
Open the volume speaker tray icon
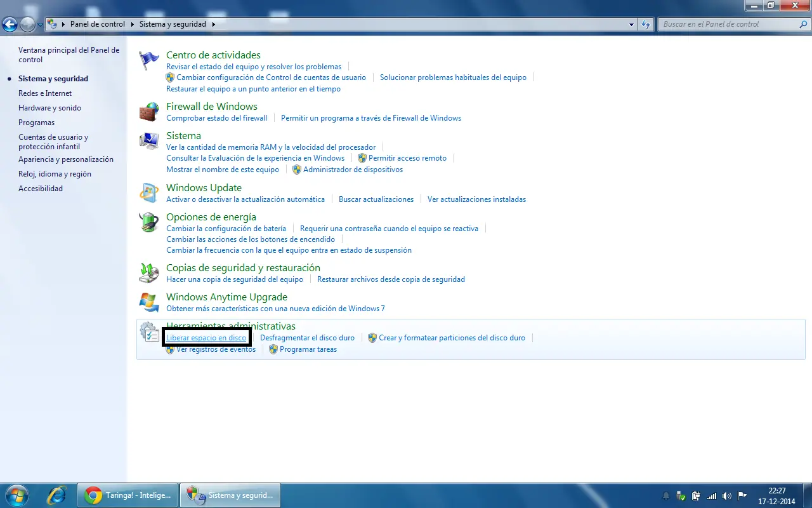727,495
